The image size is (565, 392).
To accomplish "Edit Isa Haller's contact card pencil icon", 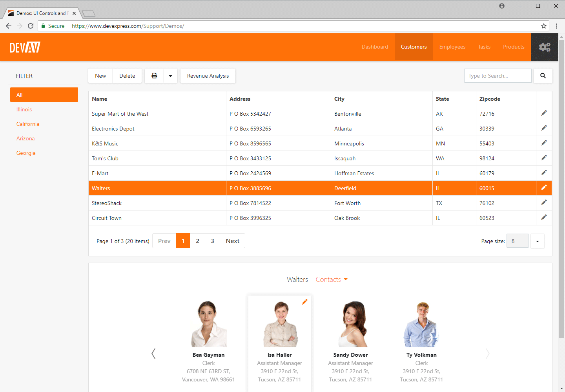I will click(x=305, y=302).
